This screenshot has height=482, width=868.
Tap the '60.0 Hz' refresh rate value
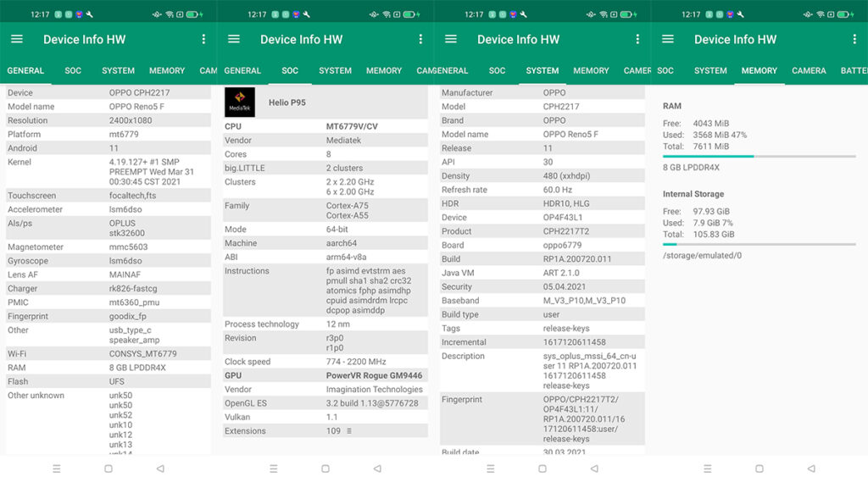point(558,189)
